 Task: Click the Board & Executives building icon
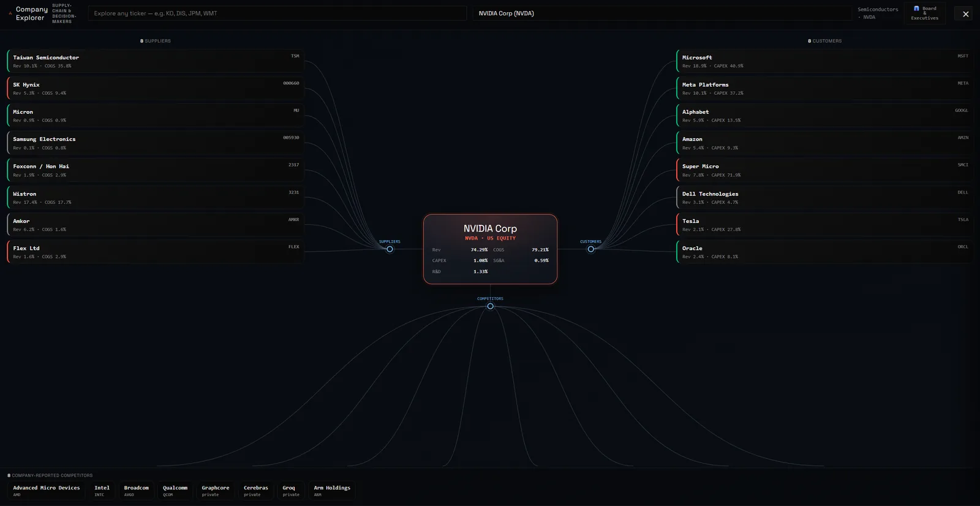916,9
